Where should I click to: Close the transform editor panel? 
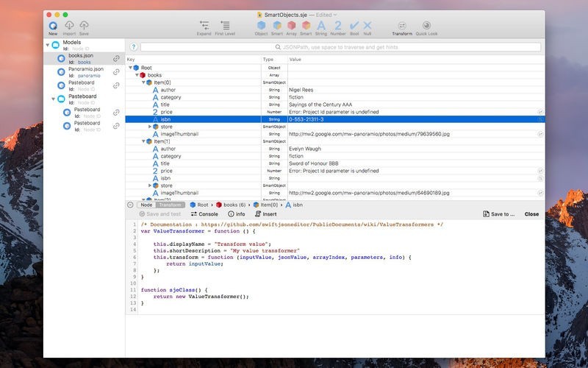pyautogui.click(x=531, y=214)
